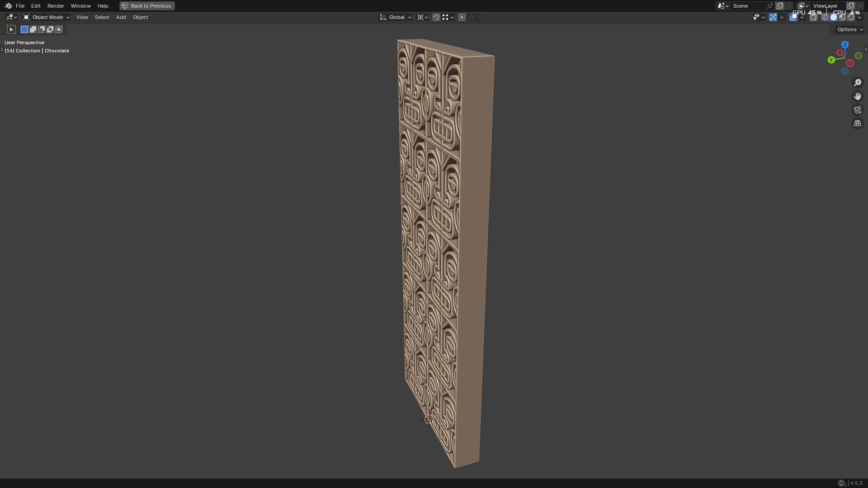The image size is (868, 488).
Task: Click the red X axis gizmo handle
Action: [840, 52]
